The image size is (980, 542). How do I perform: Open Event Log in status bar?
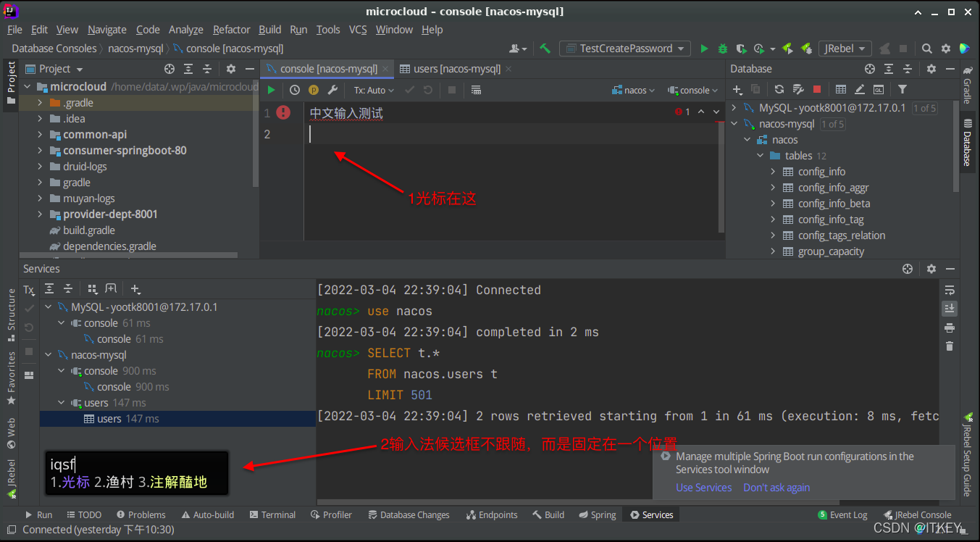pos(842,514)
